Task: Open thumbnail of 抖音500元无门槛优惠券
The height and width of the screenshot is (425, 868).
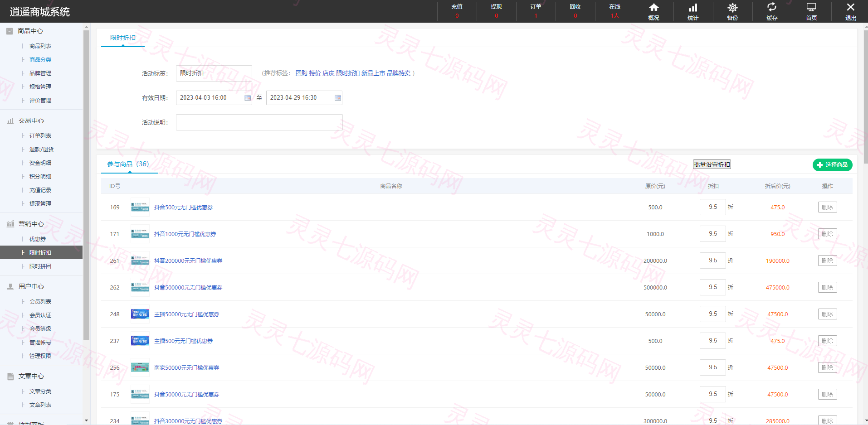Action: 140,207
